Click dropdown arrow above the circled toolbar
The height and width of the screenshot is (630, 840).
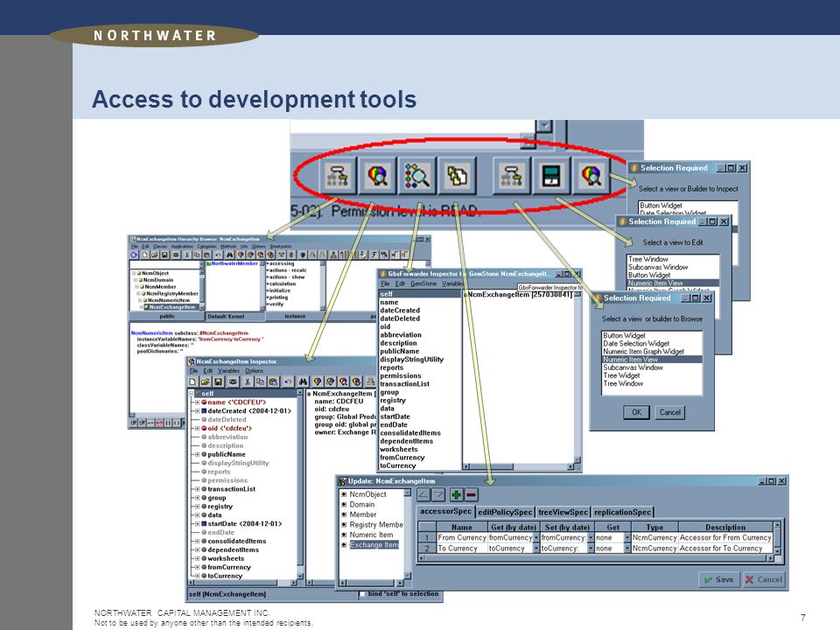[543, 126]
